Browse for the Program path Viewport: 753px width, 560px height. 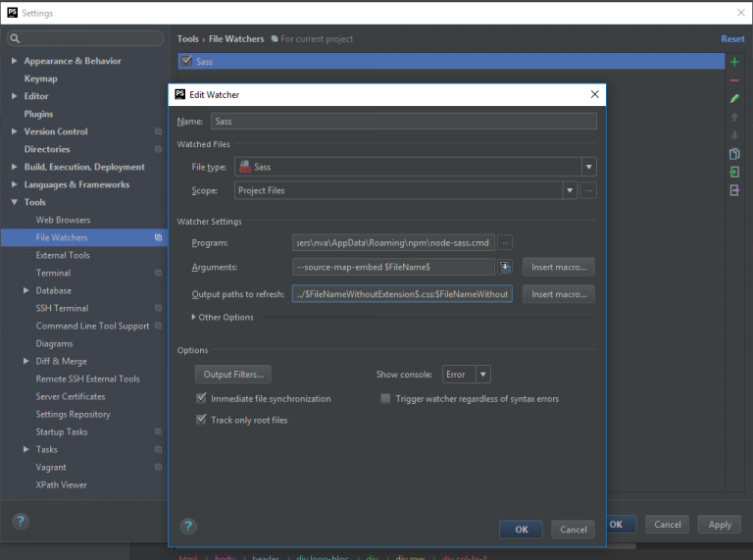(x=505, y=243)
